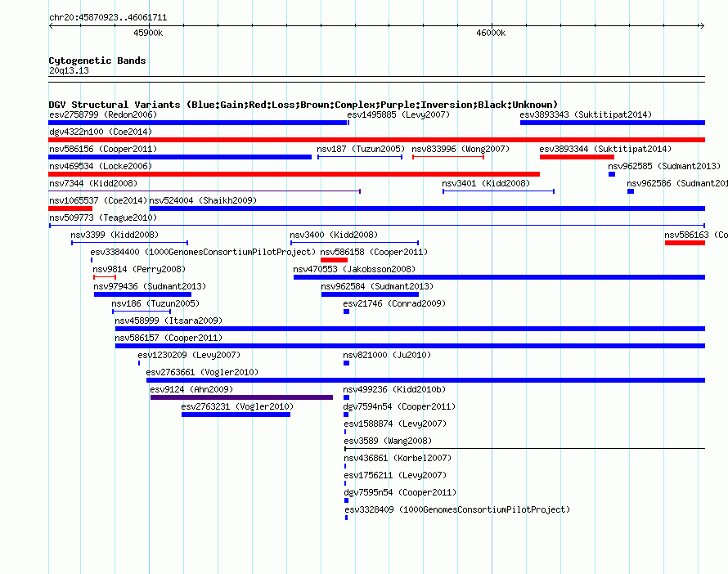Click the Cytogenetic Bands track title

tap(97, 61)
